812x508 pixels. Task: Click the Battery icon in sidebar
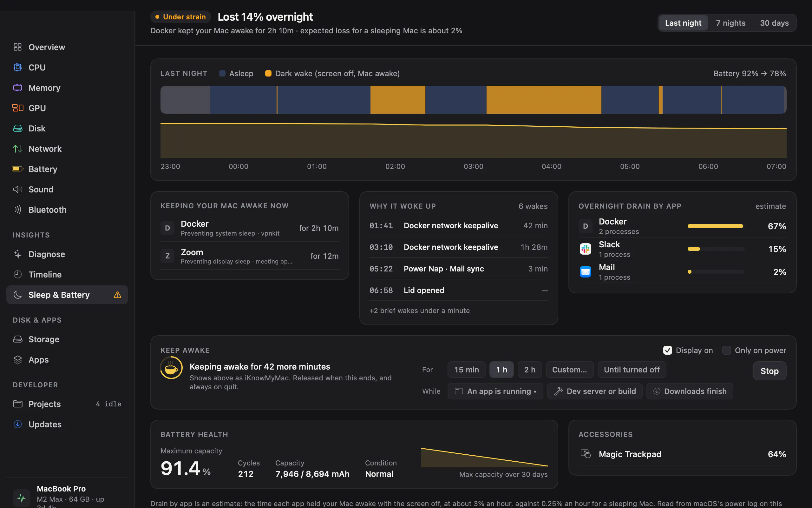(17, 169)
